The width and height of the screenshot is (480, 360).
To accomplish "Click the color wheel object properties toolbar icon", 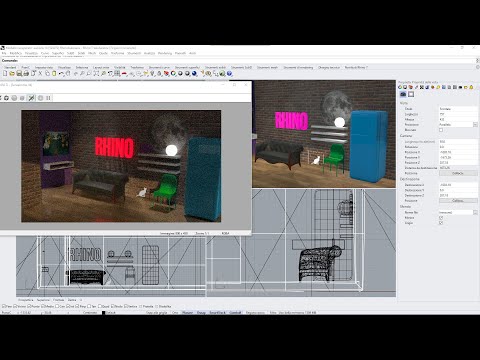I will (173, 73).
